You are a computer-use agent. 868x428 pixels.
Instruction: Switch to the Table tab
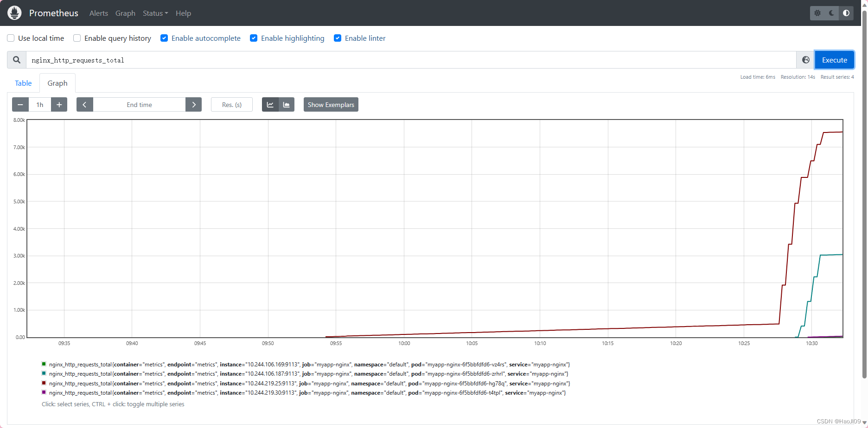pos(23,83)
